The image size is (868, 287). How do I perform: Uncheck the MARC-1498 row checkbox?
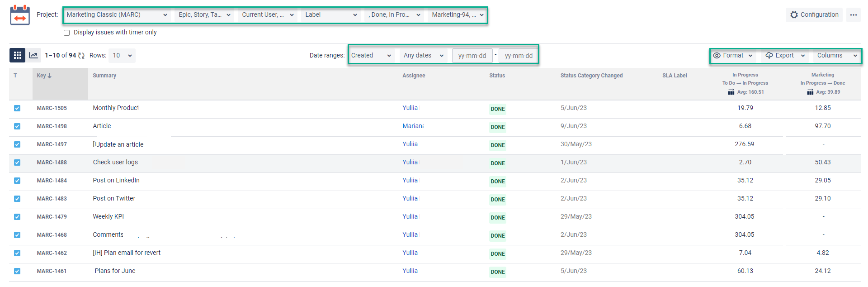click(x=17, y=126)
